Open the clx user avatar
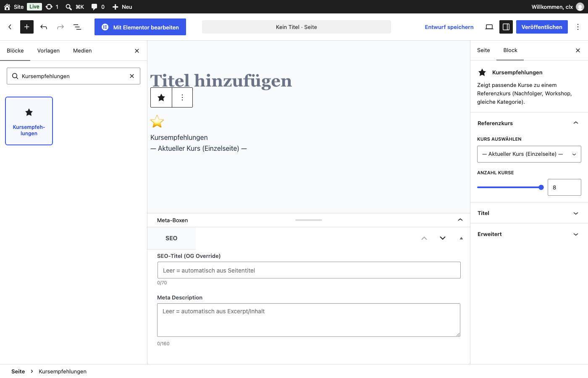This screenshot has height=378, width=588. click(x=580, y=7)
